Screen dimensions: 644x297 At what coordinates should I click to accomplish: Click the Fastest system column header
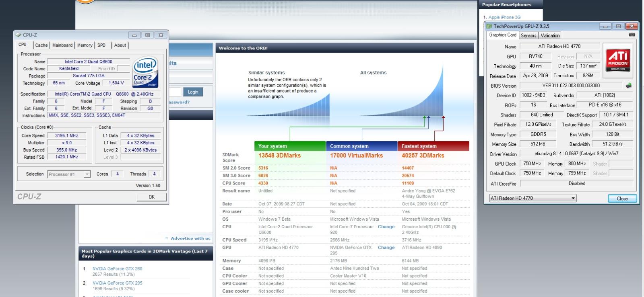[x=433, y=146]
